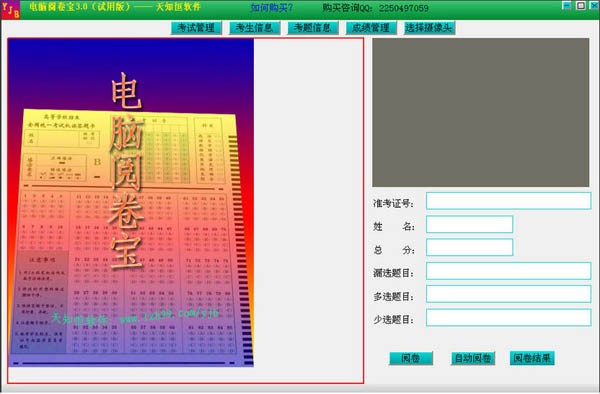Open the 考生信息 menu button
This screenshot has height=394, width=600.
[x=254, y=28]
